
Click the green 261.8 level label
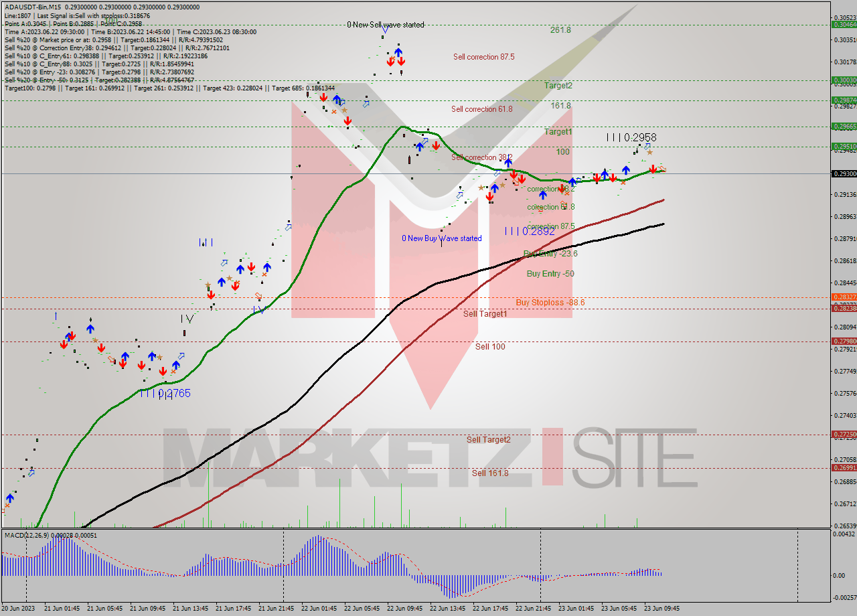(x=560, y=30)
